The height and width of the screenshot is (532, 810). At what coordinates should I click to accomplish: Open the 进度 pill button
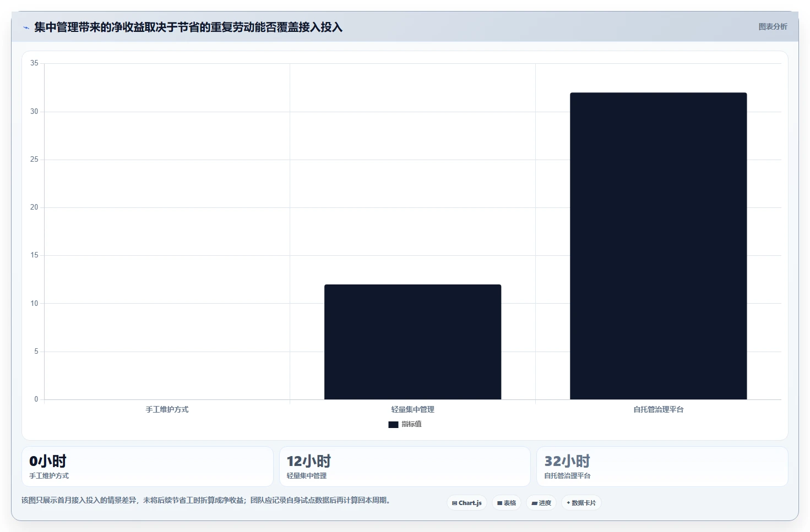tap(541, 503)
